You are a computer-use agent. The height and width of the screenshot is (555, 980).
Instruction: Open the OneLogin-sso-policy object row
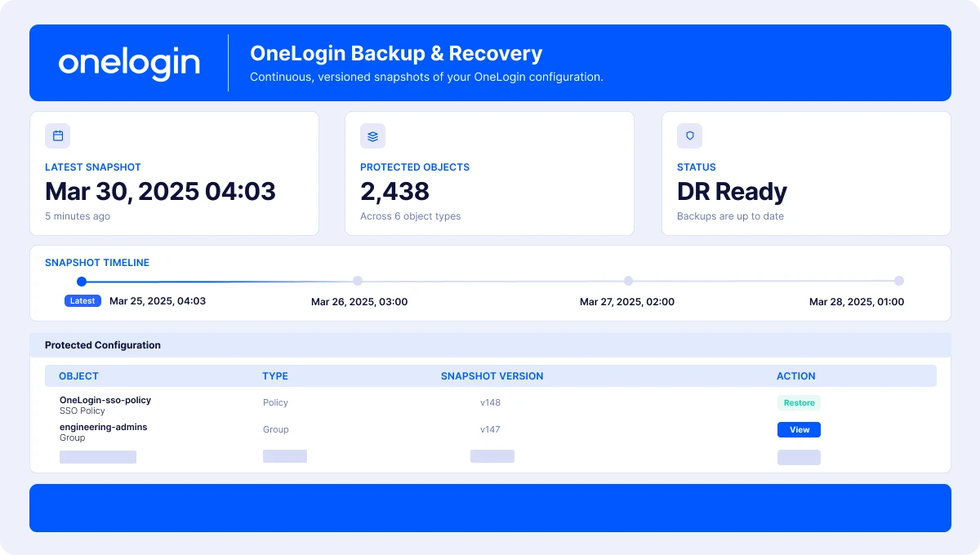(x=490, y=405)
